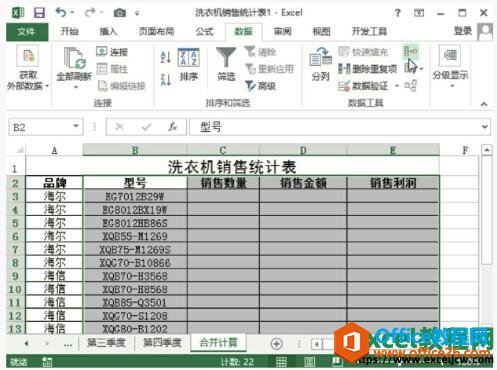
Task: Click the confirm checkmark in formula bar
Action: click(146, 127)
